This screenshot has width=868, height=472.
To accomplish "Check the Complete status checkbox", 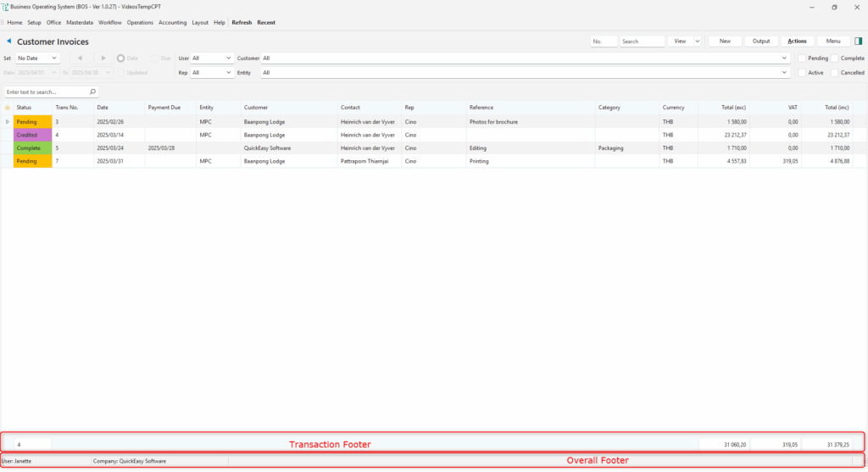I will [834, 58].
